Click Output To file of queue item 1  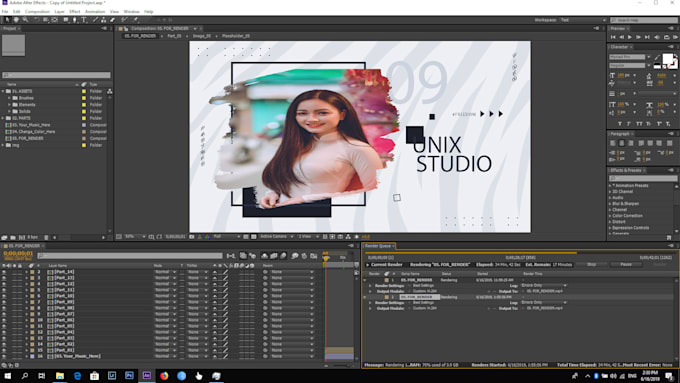point(545,291)
